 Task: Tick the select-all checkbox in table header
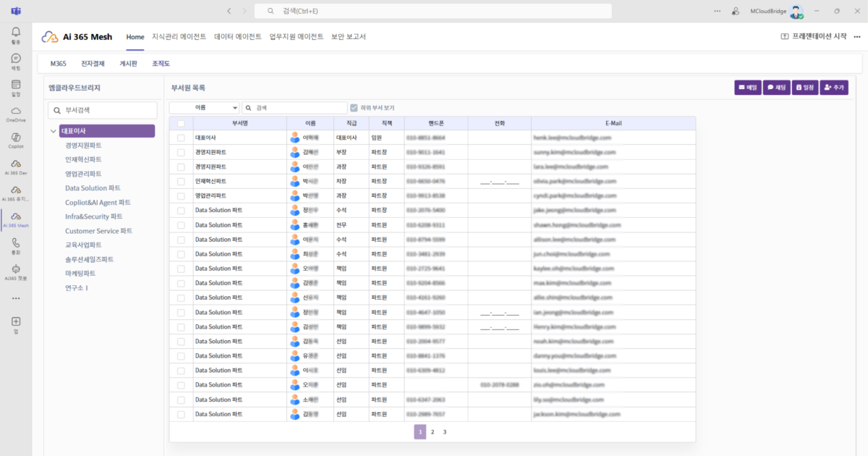click(x=181, y=123)
